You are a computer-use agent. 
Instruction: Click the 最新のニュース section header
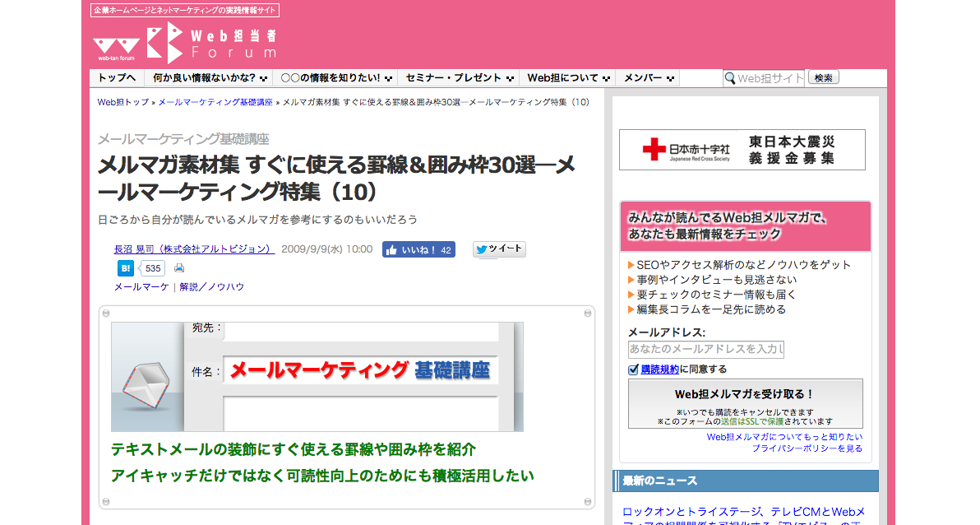pyautogui.click(x=745, y=481)
